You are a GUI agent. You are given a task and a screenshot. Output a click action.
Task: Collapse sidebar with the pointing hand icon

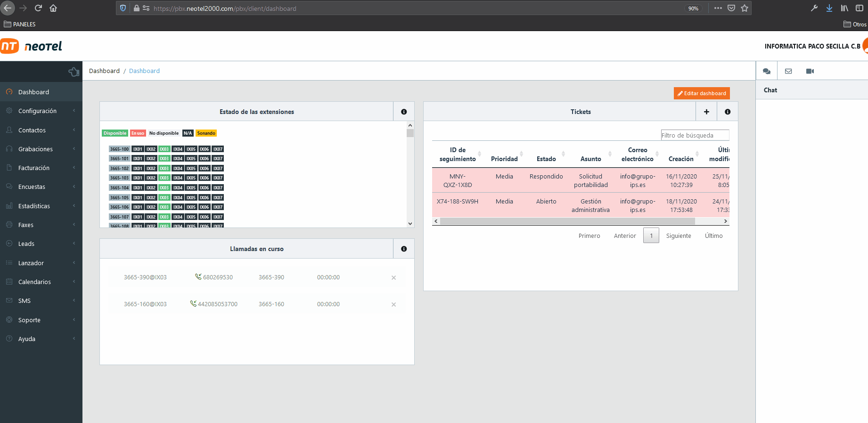(74, 72)
